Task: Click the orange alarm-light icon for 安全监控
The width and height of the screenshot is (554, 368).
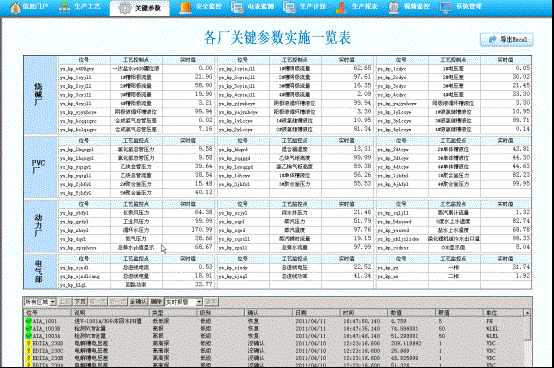Action: (185, 7)
